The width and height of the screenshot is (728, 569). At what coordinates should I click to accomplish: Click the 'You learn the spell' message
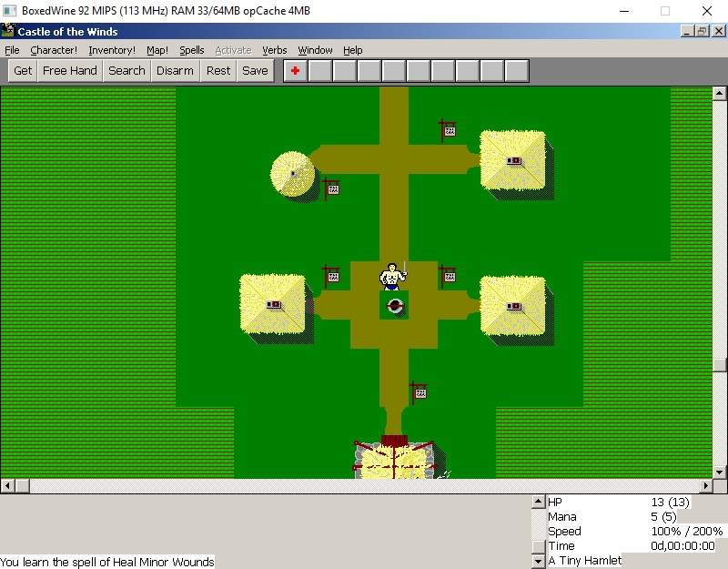(107, 562)
